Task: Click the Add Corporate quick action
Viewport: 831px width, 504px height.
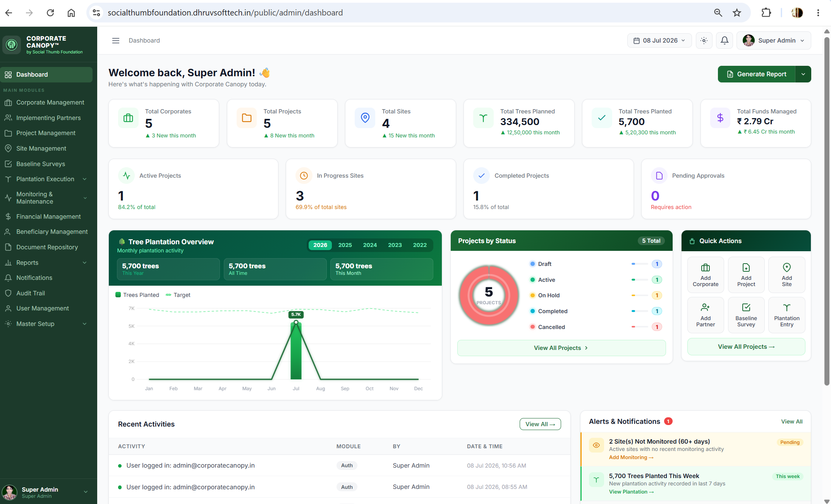Action: click(x=705, y=275)
